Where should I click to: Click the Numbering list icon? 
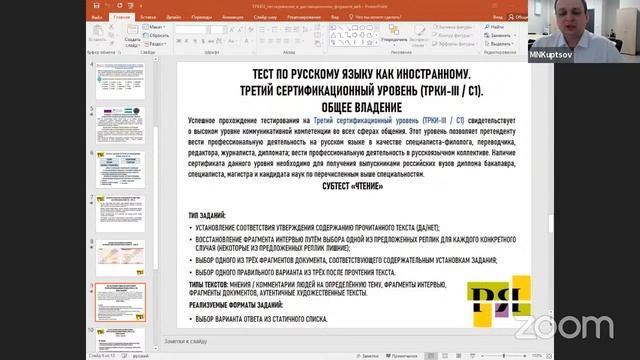click(x=275, y=30)
